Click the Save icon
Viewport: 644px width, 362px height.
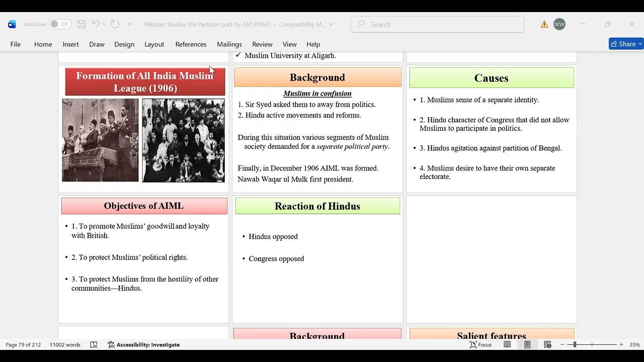click(x=82, y=24)
